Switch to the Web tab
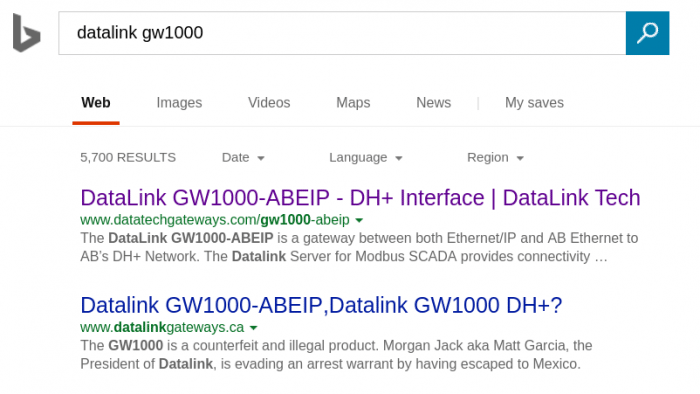Image resolution: width=700 pixels, height=394 pixels. 96,103
